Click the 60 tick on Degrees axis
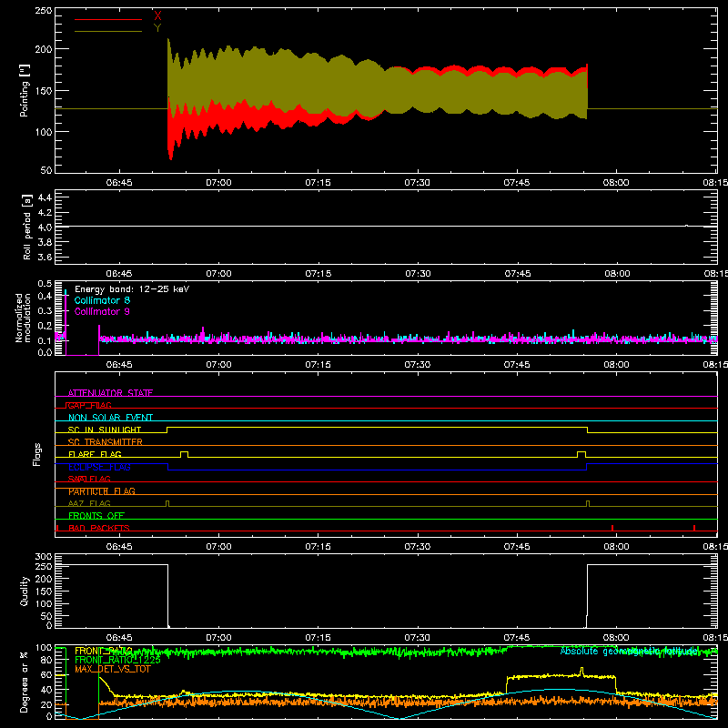 (x=46, y=674)
